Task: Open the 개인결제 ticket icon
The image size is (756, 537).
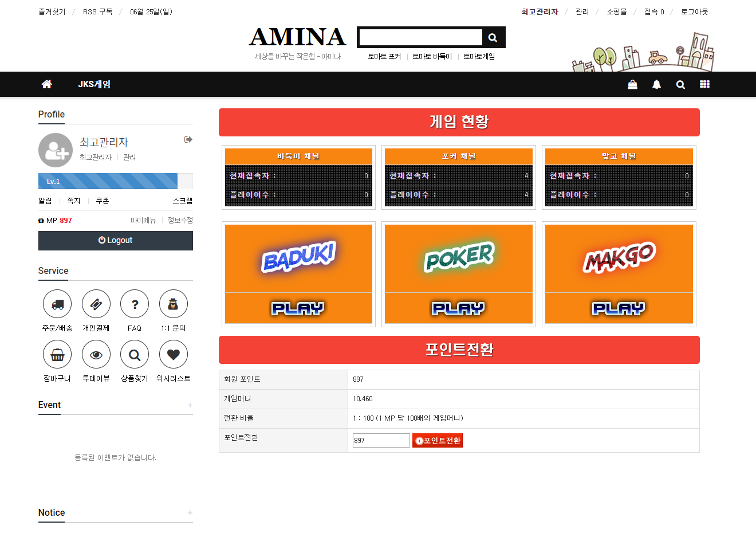Action: pyautogui.click(x=96, y=304)
